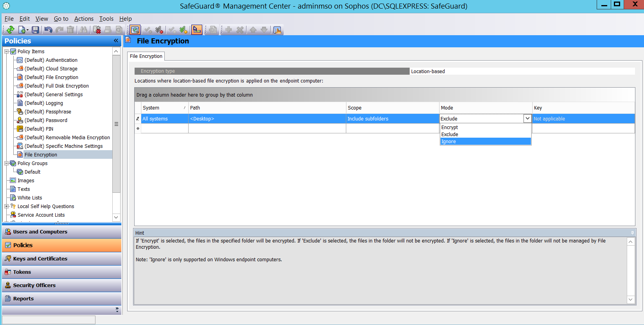Click the document with red X icon
The height and width of the screenshot is (325, 644).
(97, 30)
